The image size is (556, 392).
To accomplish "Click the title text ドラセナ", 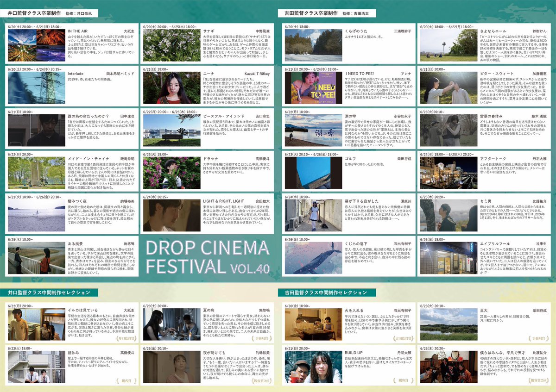I will (x=211, y=159).
